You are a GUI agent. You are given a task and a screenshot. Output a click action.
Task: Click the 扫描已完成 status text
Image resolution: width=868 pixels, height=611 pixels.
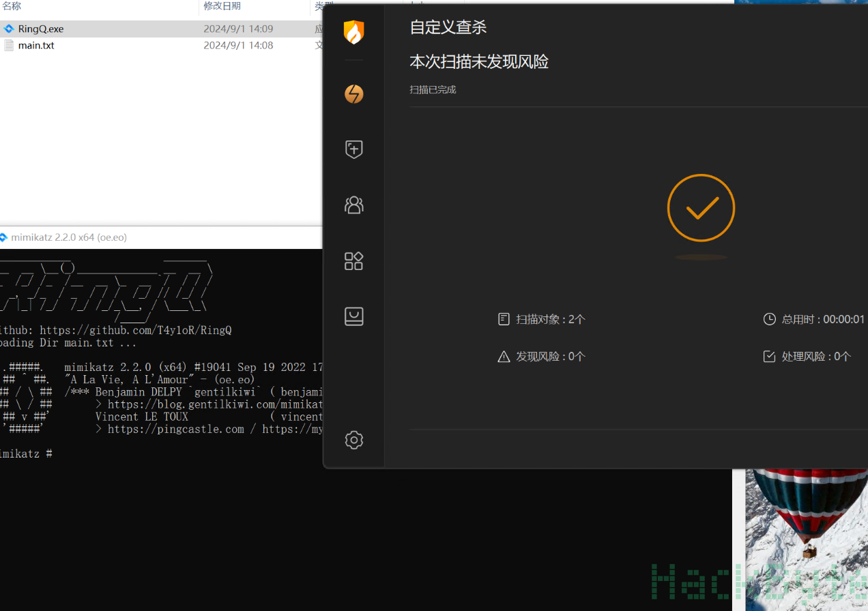(x=433, y=89)
